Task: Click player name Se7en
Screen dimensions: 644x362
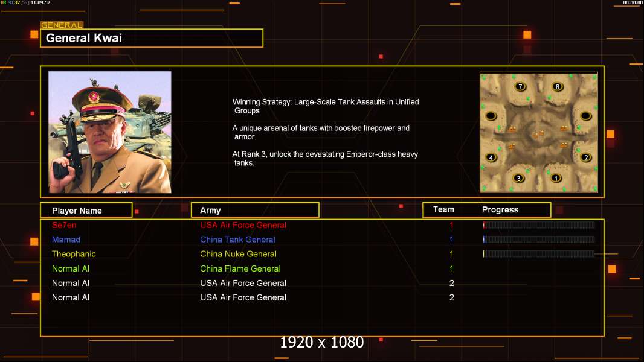Action: pyautogui.click(x=64, y=225)
